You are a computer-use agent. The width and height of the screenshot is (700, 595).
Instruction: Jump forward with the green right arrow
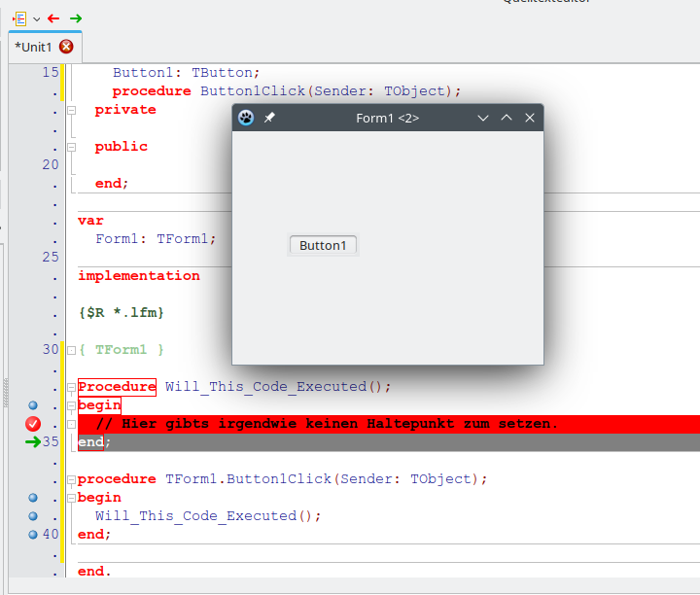76,18
